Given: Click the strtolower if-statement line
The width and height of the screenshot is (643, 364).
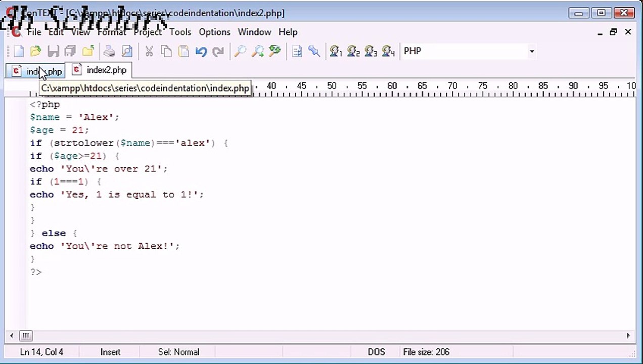Looking at the screenshot, I should click(x=129, y=143).
